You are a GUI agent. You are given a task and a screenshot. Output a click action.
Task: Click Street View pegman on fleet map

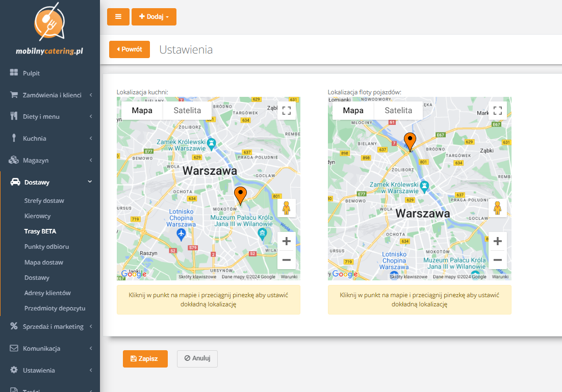point(497,208)
